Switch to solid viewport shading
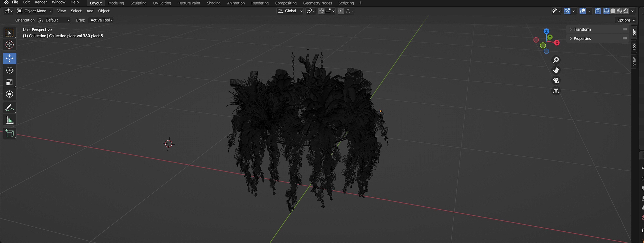Viewport: 644px width, 243px height. (613, 11)
